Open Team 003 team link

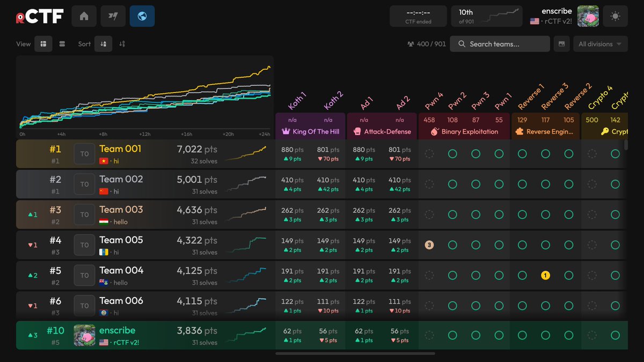tap(121, 210)
